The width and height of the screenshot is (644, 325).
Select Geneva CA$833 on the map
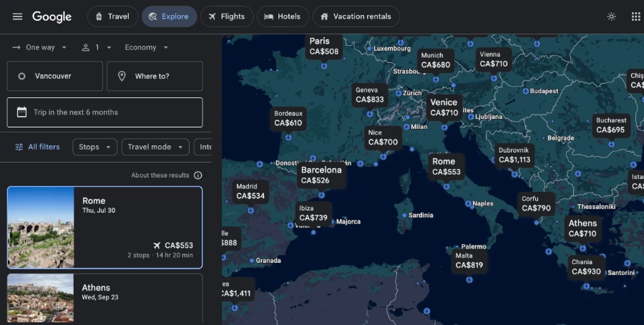[370, 95]
